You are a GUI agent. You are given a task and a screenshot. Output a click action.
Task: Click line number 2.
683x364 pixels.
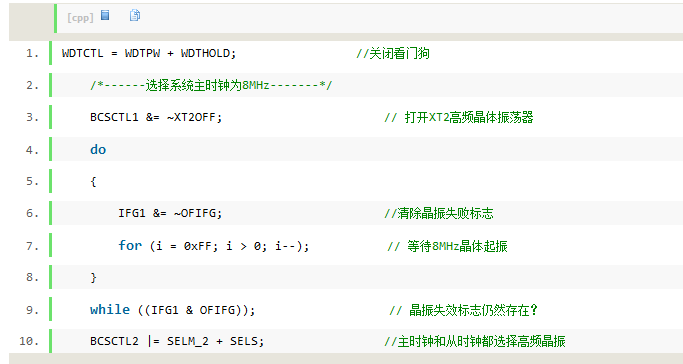[x=32, y=85]
